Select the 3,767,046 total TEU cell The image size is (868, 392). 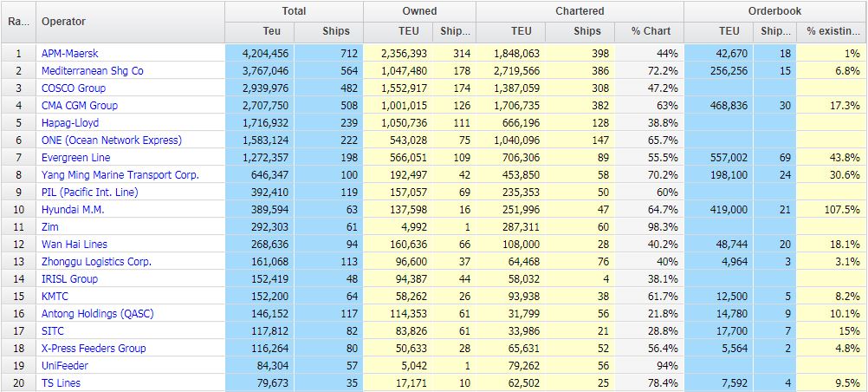pos(260,71)
